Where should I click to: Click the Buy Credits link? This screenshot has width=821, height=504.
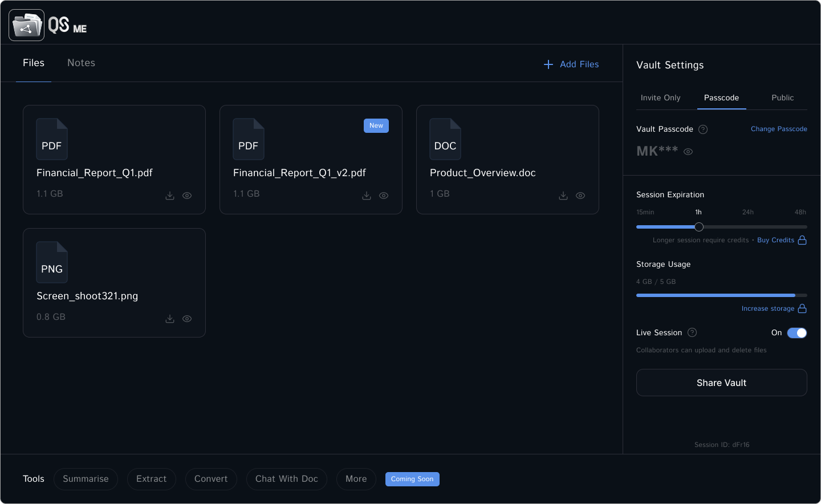coord(775,240)
